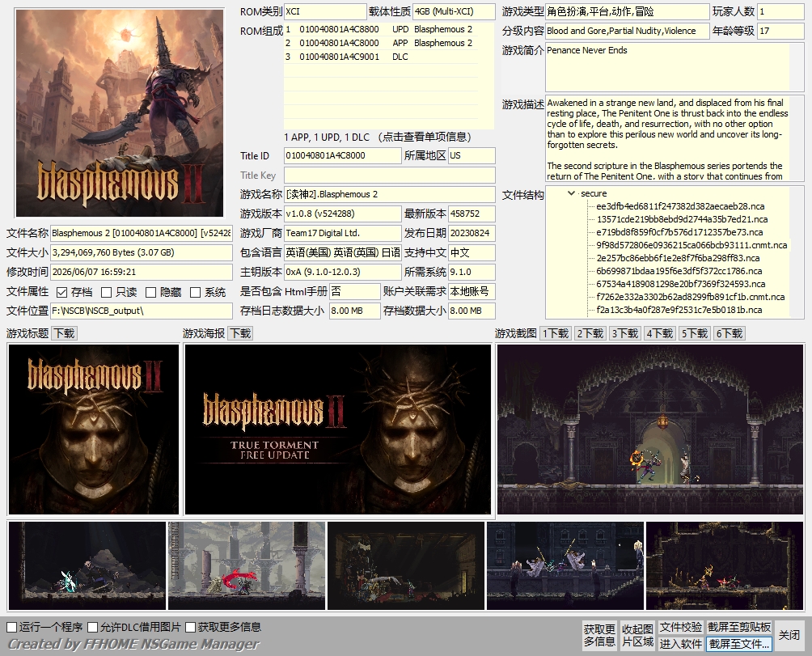Click the 载体性质 field 4GB (Multi-XCI)

[454, 11]
